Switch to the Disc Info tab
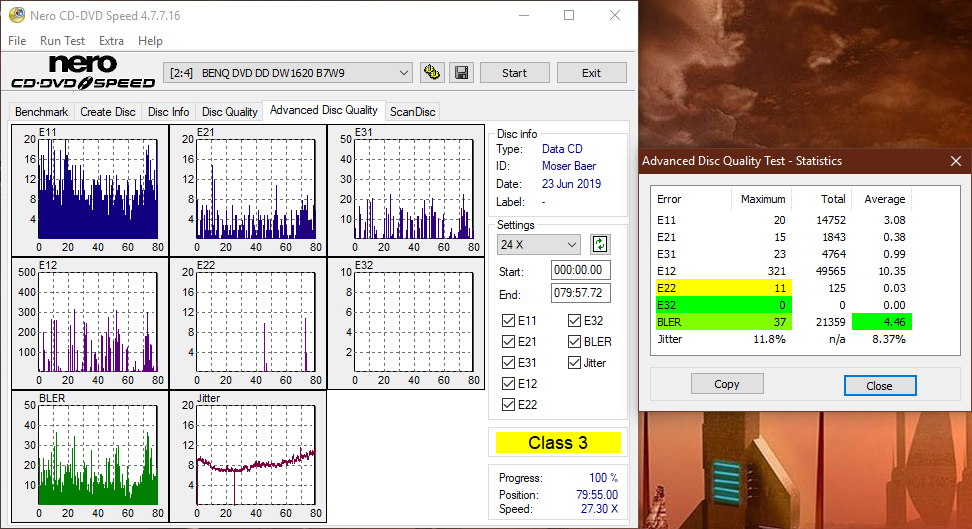 point(169,112)
